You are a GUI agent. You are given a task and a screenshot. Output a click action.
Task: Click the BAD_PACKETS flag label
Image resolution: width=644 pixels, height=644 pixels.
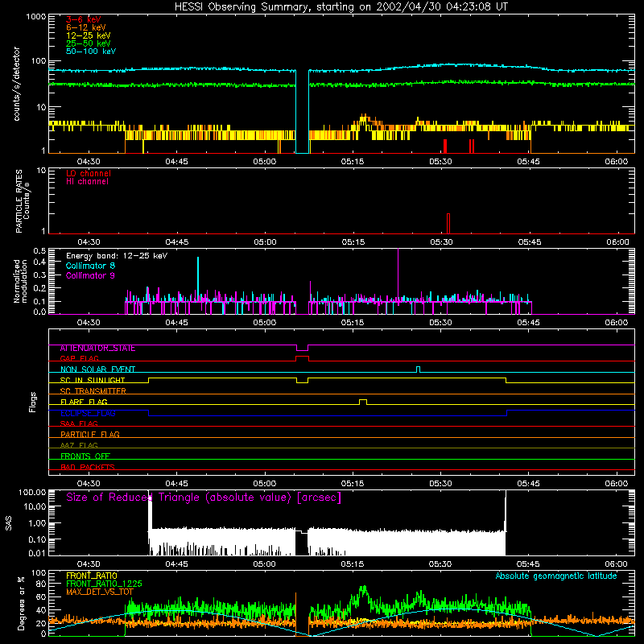coord(88,467)
